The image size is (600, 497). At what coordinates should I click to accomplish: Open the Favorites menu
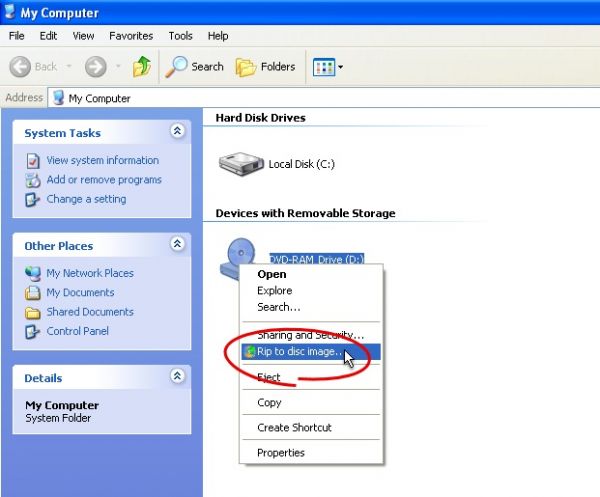(x=131, y=36)
